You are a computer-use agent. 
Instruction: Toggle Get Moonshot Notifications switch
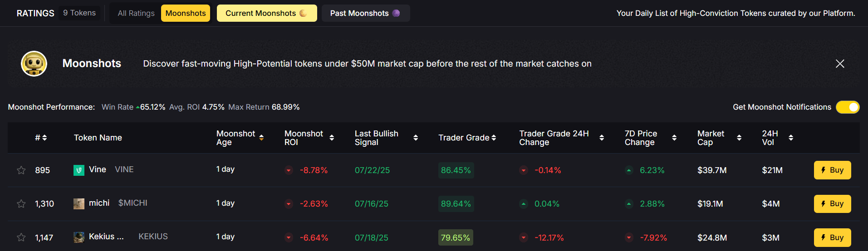point(847,107)
